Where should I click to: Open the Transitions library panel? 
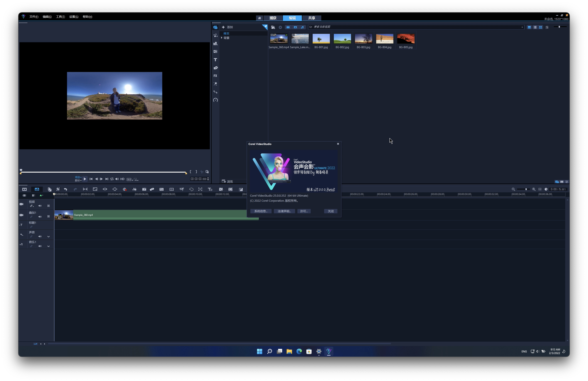[x=215, y=52]
